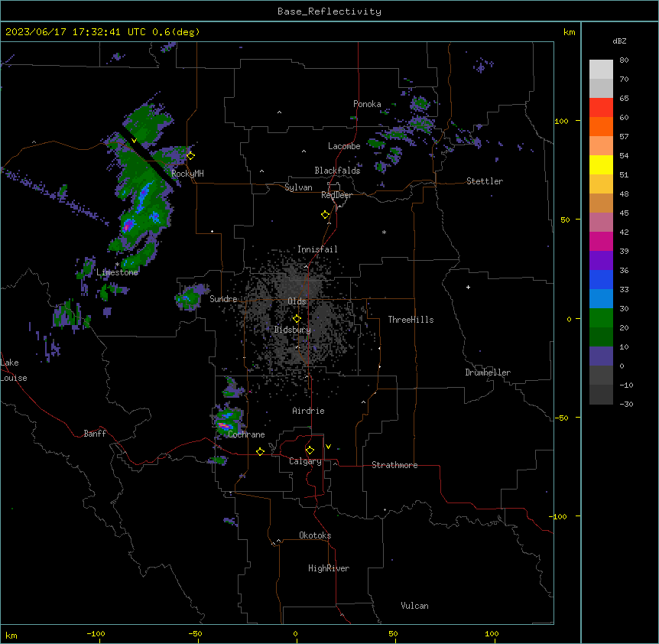This screenshot has height=644, width=659.
Task: Click the Drumheller label
Action: coord(488,372)
